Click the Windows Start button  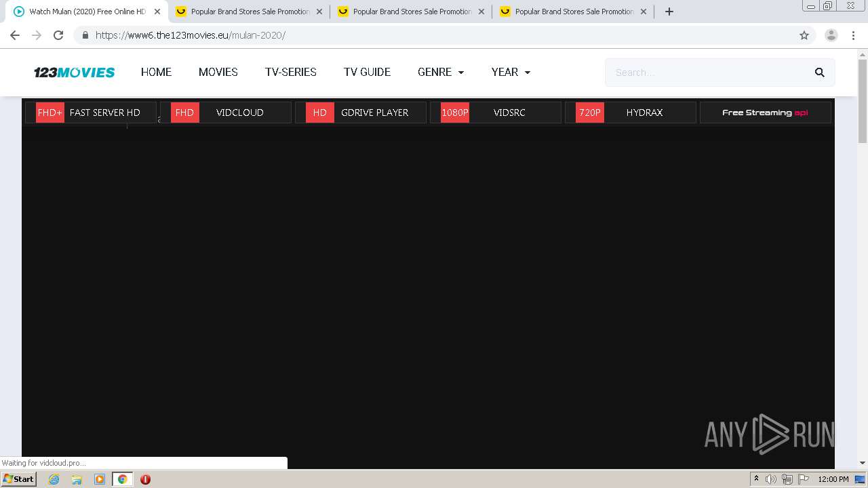19,479
